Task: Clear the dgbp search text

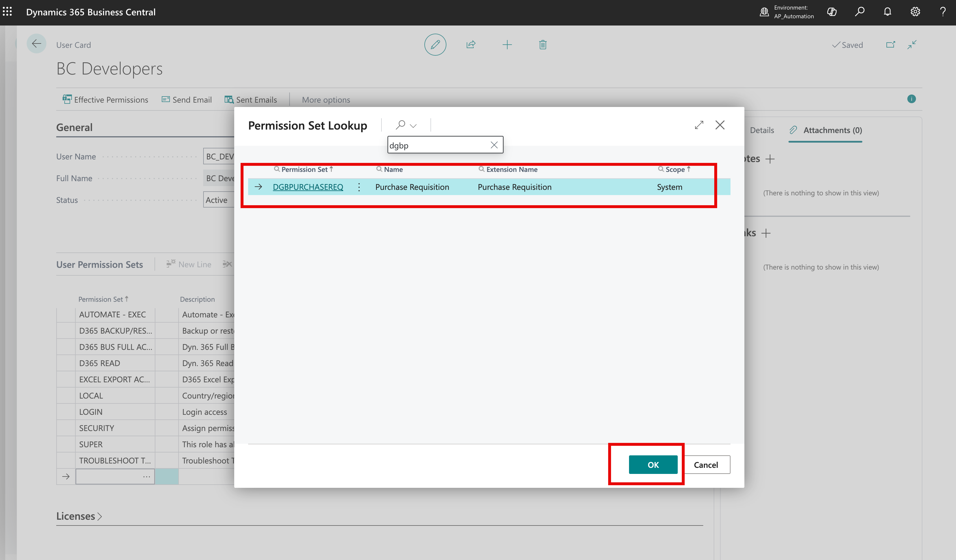Action: pyautogui.click(x=494, y=145)
